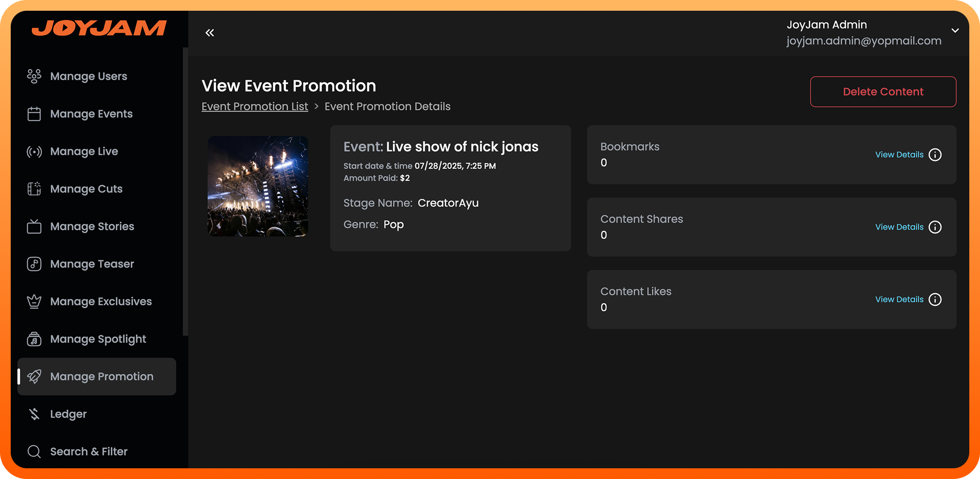Click the Manage Users people icon

(x=34, y=76)
